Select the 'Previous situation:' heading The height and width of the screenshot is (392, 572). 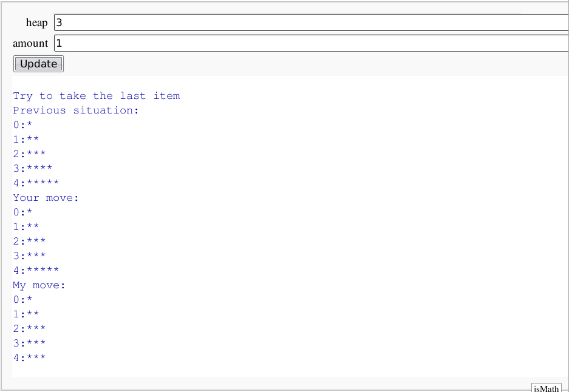click(x=76, y=110)
